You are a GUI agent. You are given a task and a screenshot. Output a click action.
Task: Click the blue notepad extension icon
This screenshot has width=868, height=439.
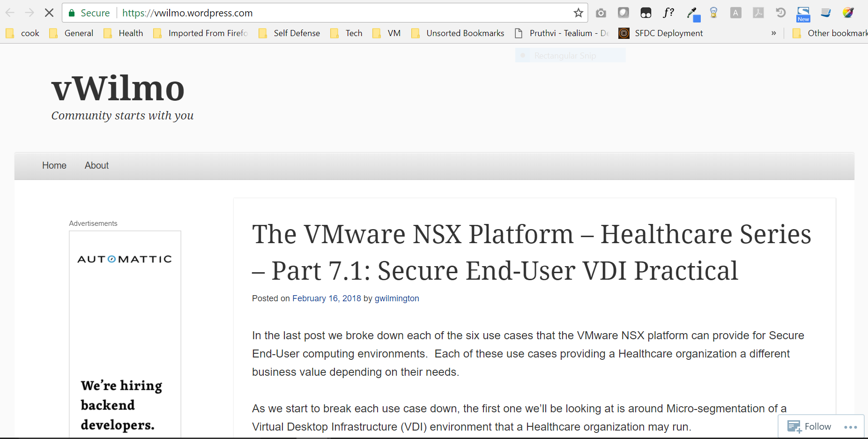tap(826, 13)
